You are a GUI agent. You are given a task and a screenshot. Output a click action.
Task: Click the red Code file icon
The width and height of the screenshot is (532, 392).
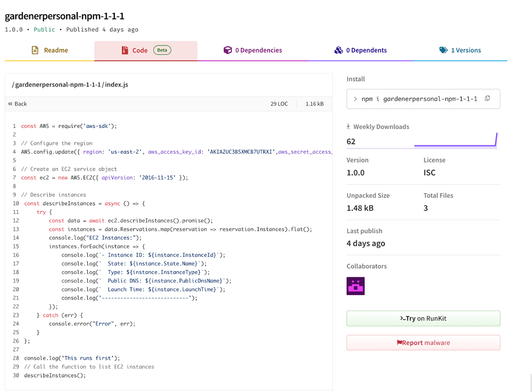tap(125, 50)
